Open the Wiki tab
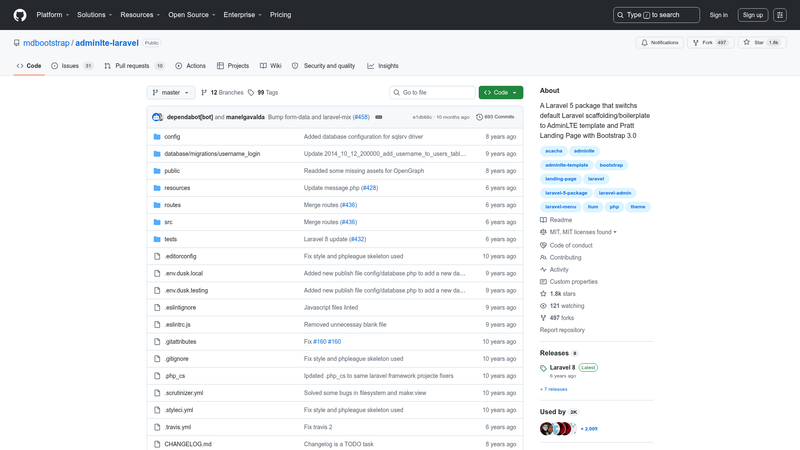800x450 pixels. tap(270, 66)
